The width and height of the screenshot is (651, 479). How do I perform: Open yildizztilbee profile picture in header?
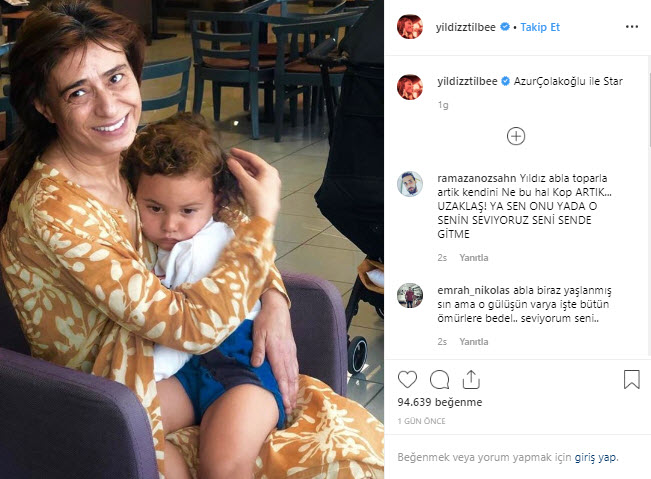[x=410, y=27]
